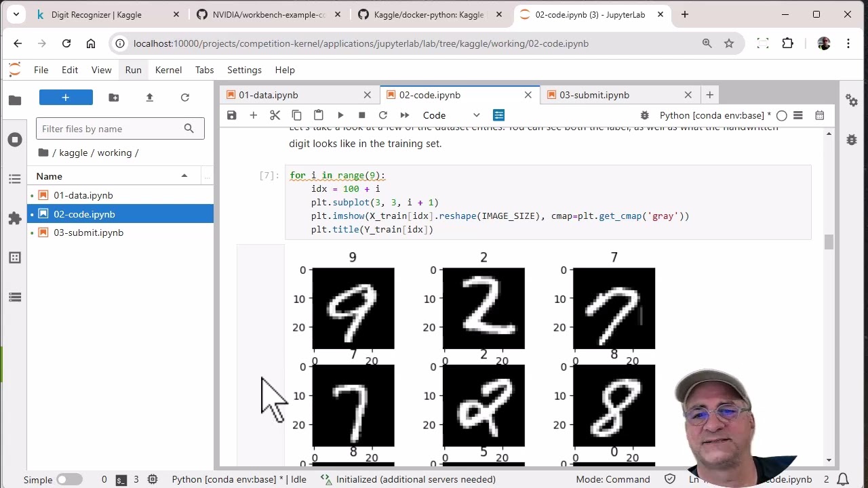Switch to NVIDIA/workbench-example browser tab

point(269,14)
